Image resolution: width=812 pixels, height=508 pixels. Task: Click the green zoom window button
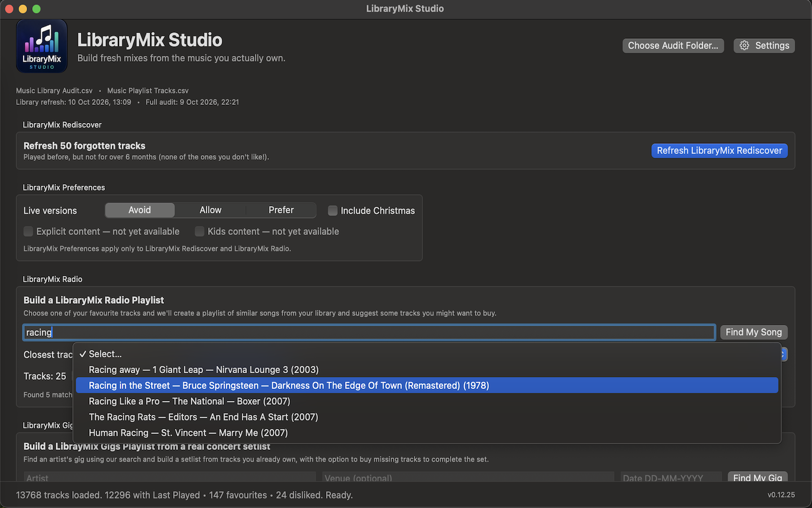[36, 9]
